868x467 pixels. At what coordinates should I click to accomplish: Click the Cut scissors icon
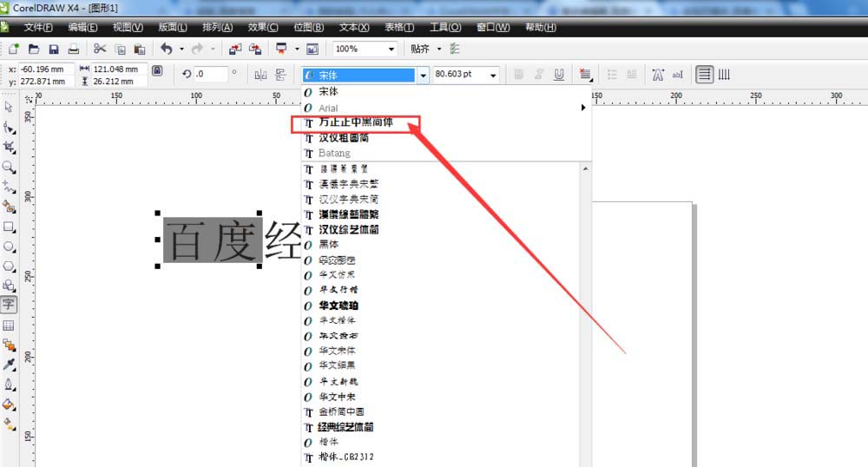[100, 49]
